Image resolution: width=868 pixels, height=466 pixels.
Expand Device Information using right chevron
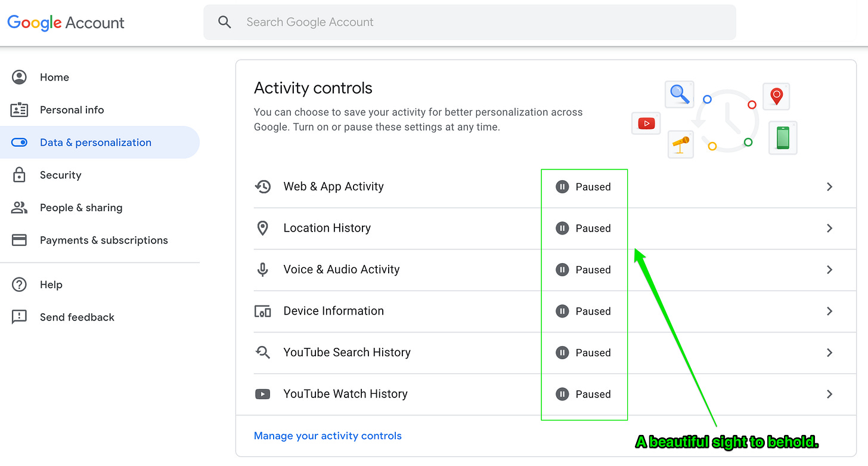(829, 311)
